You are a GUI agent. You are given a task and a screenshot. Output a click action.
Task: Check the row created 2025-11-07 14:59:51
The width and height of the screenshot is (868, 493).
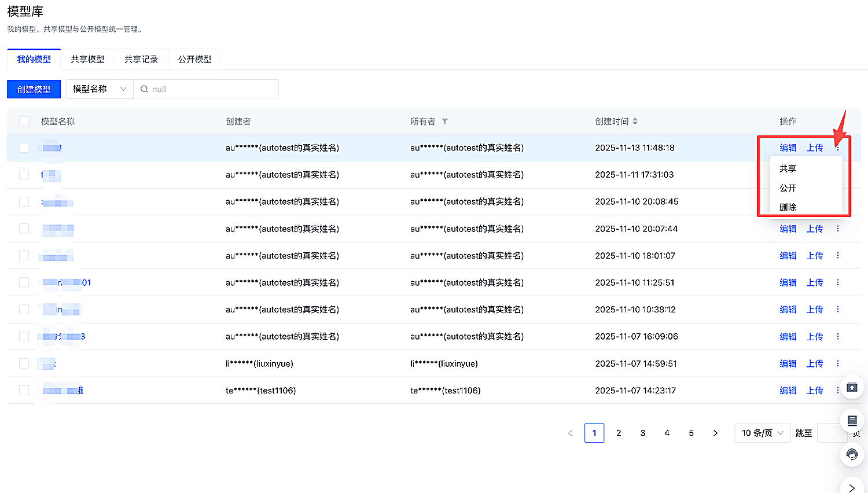point(24,363)
